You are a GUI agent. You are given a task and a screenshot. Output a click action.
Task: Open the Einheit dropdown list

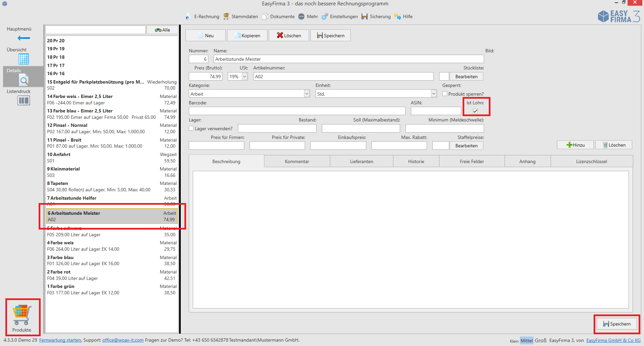tap(434, 94)
